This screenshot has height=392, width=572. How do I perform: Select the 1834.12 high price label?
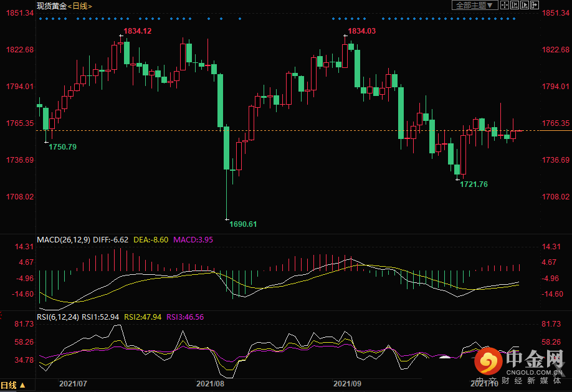(138, 31)
